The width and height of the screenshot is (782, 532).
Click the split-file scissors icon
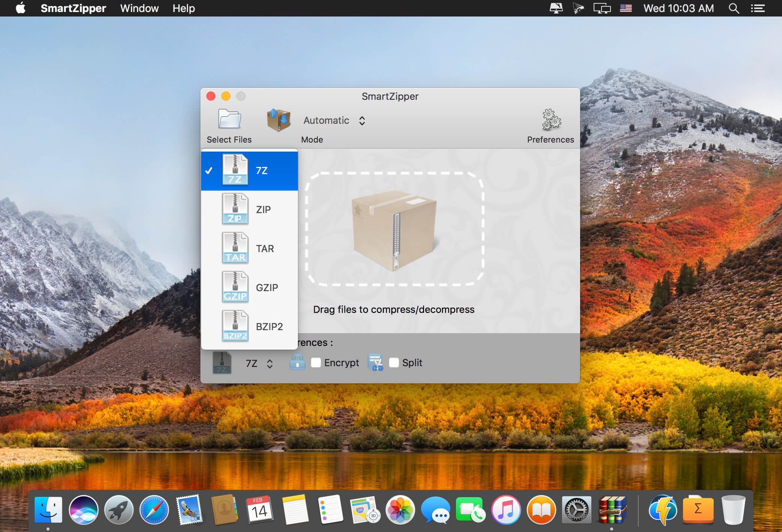pos(375,362)
